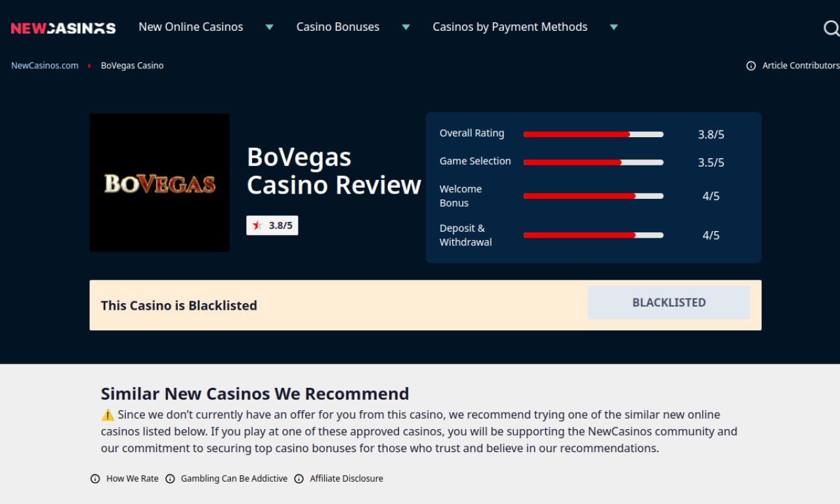840x504 pixels.
Task: Click the 4/5 Deposit & Withdrawal score
Action: click(x=711, y=235)
